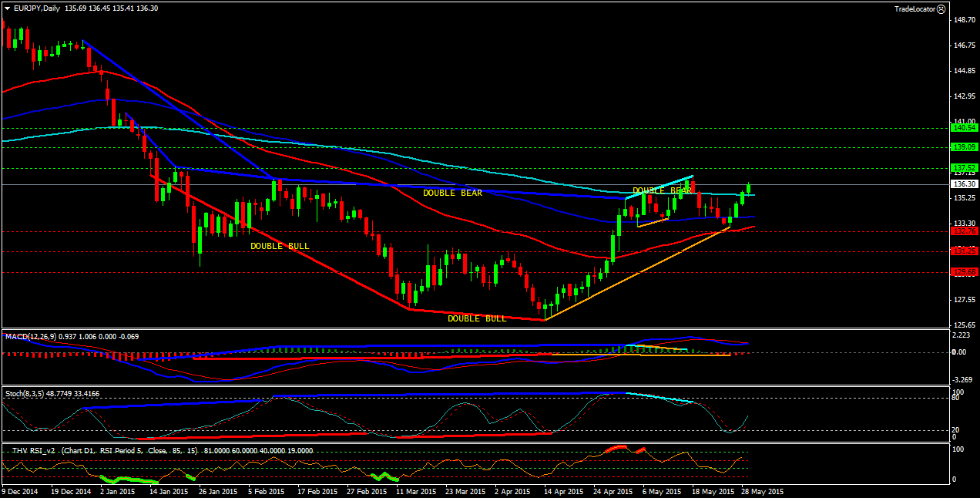Click the 125.65 price axis value
This screenshot has width=980, height=498.
(x=965, y=325)
